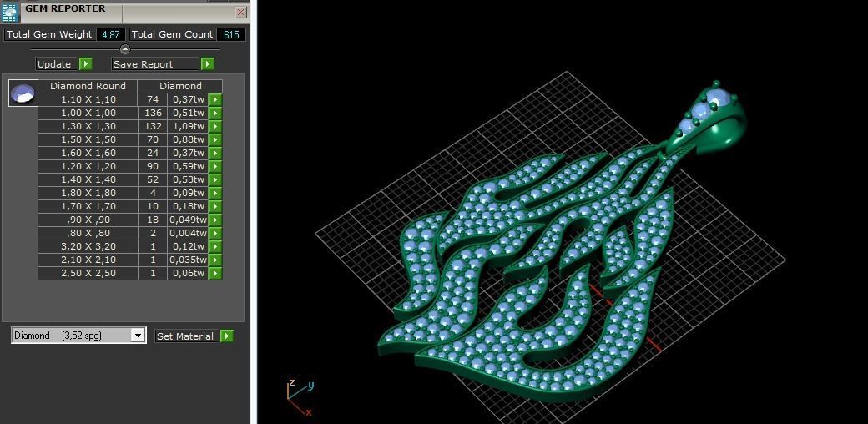Image resolution: width=868 pixels, height=424 pixels.
Task: Click the green arrow on the ,80 X ,80 row
Action: [x=215, y=233]
